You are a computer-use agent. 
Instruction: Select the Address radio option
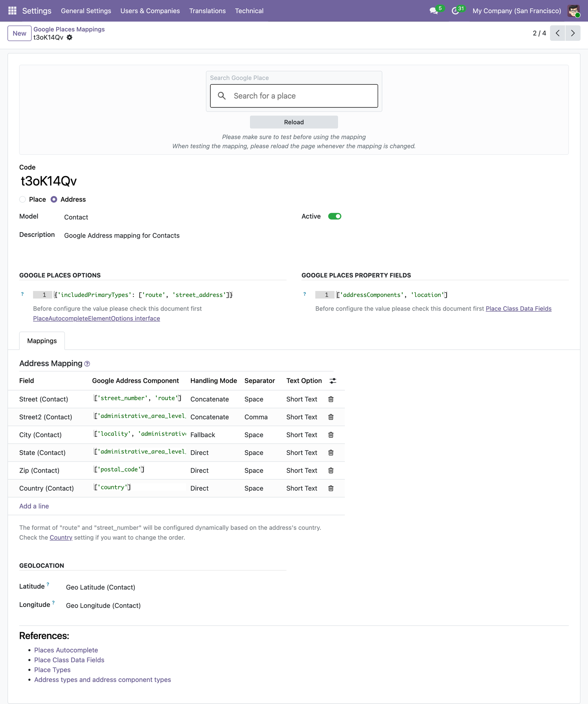tap(54, 199)
